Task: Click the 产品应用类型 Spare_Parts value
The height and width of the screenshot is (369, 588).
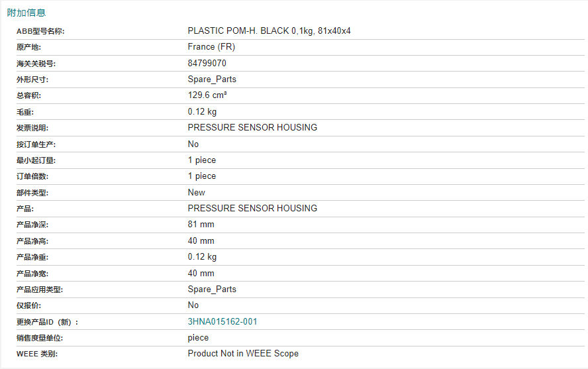Action: pyautogui.click(x=212, y=289)
